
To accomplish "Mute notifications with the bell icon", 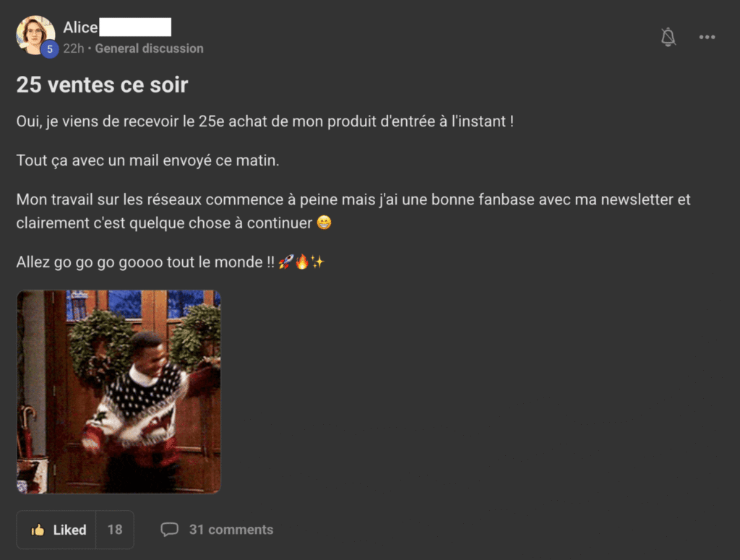I will click(x=668, y=37).
